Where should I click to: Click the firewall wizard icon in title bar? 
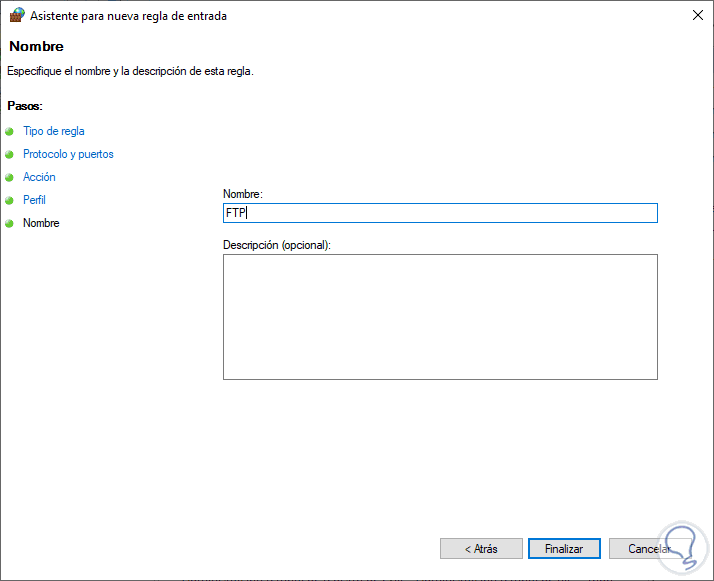[x=16, y=15]
